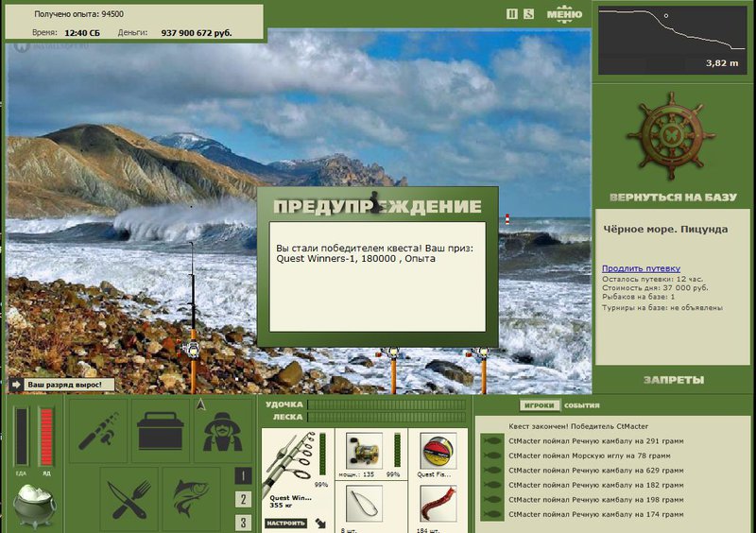The width and height of the screenshot is (756, 533).
Task: Click the groundbait pot icon
Action: coord(34,505)
